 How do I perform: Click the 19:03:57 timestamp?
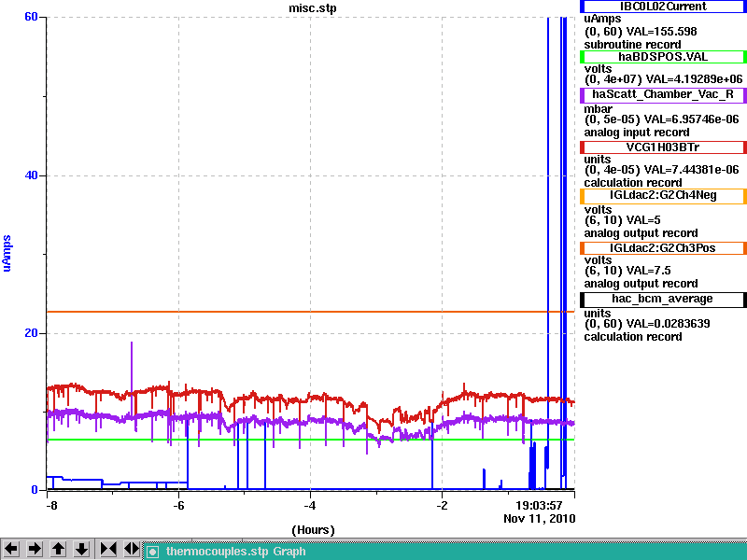pyautogui.click(x=539, y=505)
